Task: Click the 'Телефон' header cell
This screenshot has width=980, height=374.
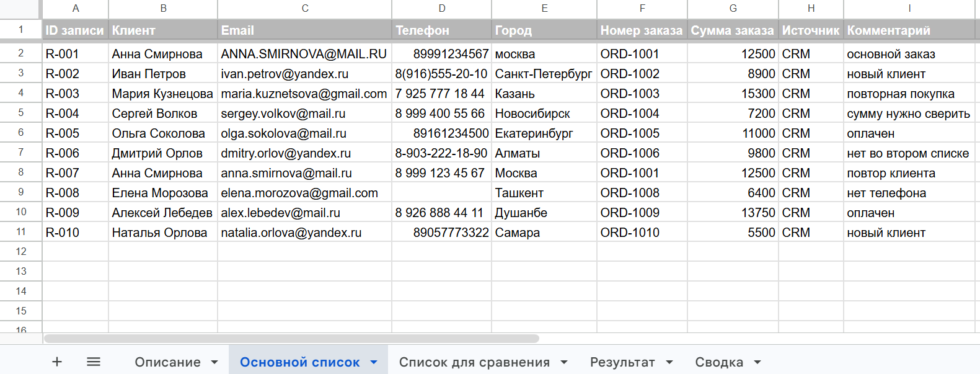Action: (442, 30)
